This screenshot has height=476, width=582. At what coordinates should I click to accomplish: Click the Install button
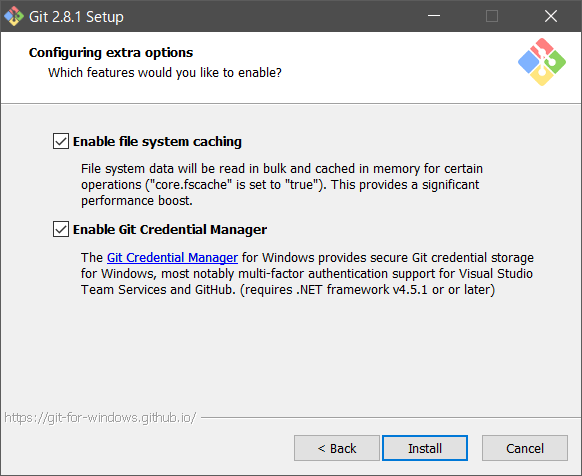click(x=425, y=448)
